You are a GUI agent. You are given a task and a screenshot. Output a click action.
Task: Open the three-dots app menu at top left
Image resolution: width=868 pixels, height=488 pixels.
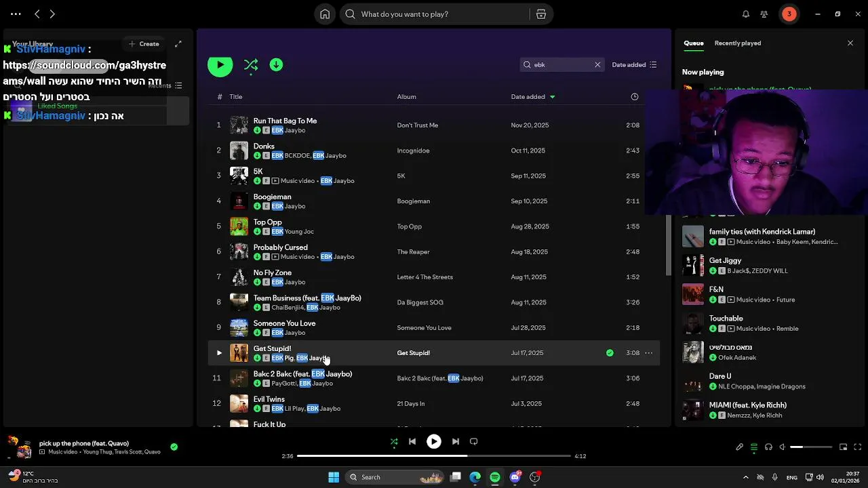[x=16, y=14]
